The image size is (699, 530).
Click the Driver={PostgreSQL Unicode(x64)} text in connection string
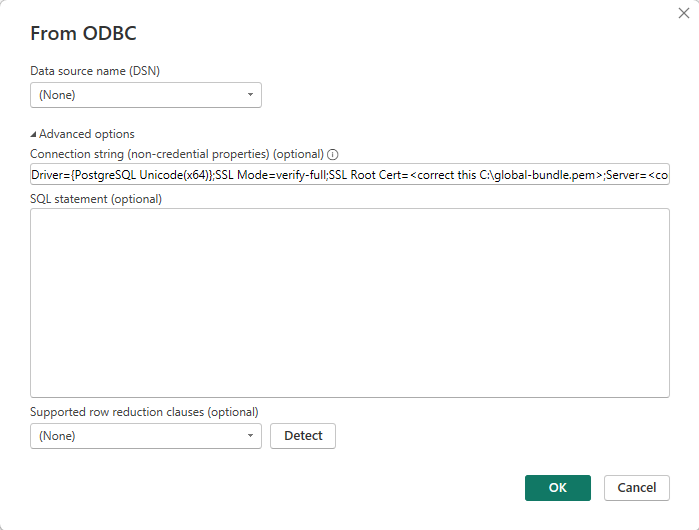click(x=120, y=175)
